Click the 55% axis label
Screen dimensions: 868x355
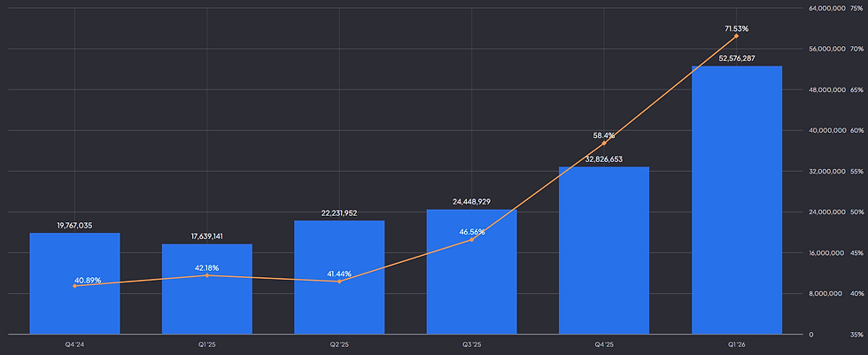(857, 172)
